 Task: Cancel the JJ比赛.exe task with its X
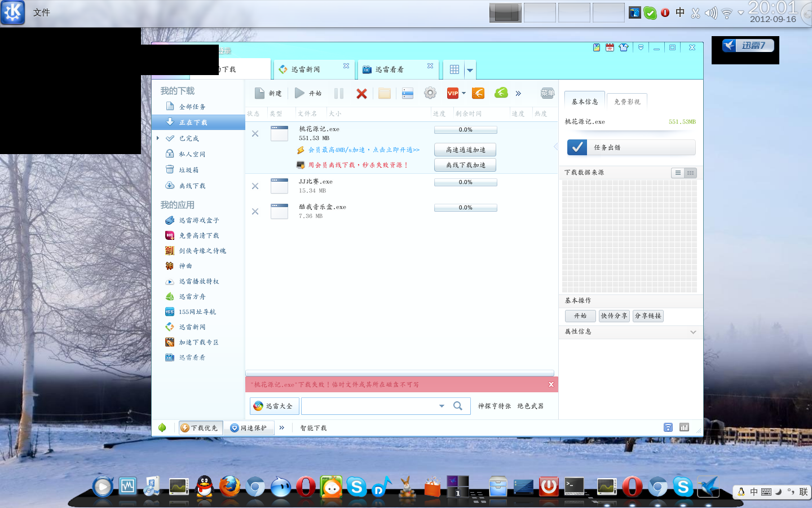[x=255, y=186]
